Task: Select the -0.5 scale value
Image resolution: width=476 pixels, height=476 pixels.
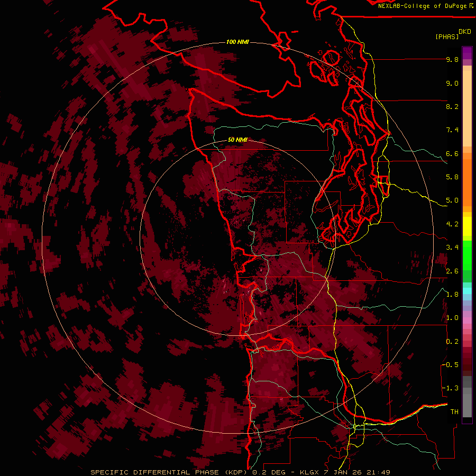Action: (450, 365)
